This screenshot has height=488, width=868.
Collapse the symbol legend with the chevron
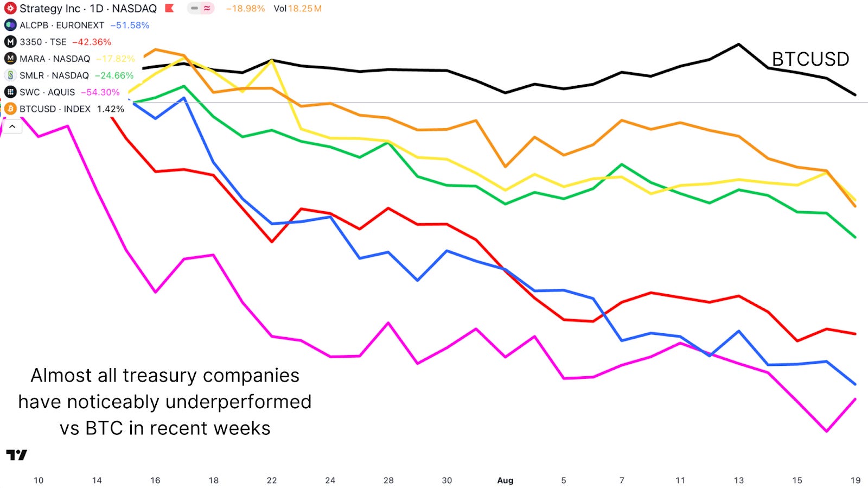pyautogui.click(x=11, y=126)
